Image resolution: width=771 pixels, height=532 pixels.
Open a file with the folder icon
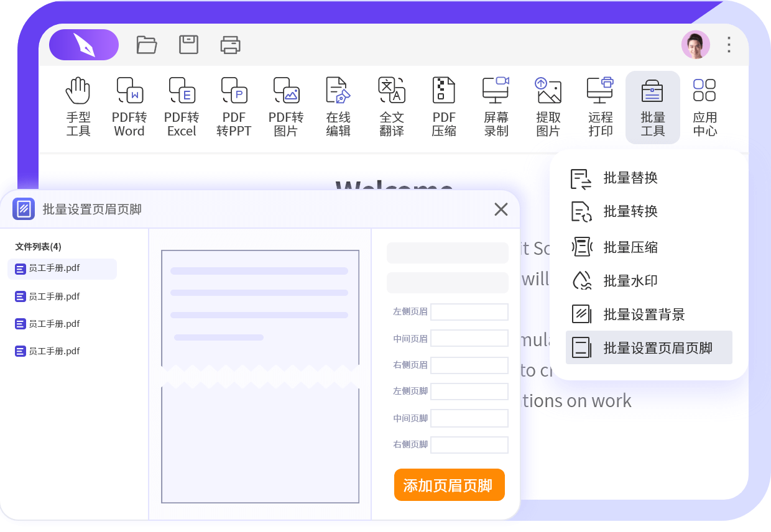147,45
